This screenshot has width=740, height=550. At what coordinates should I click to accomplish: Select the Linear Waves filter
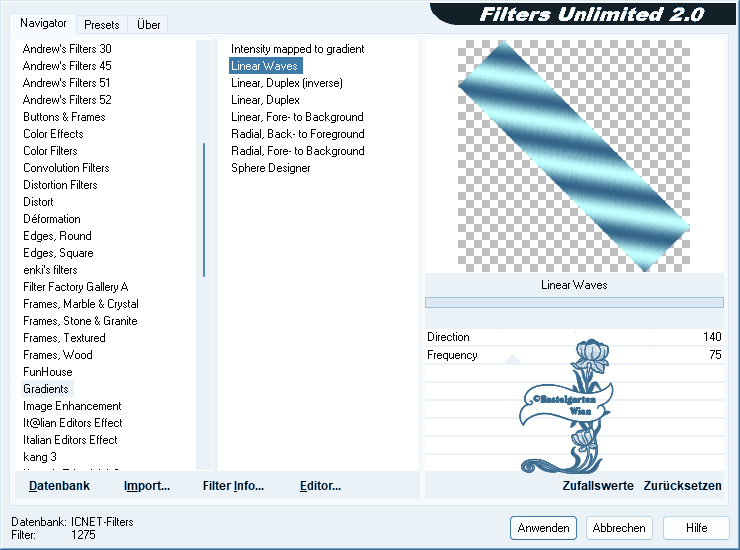(x=265, y=66)
